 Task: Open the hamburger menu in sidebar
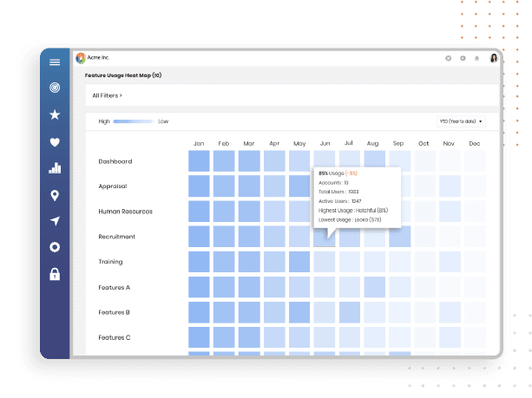pos(55,62)
